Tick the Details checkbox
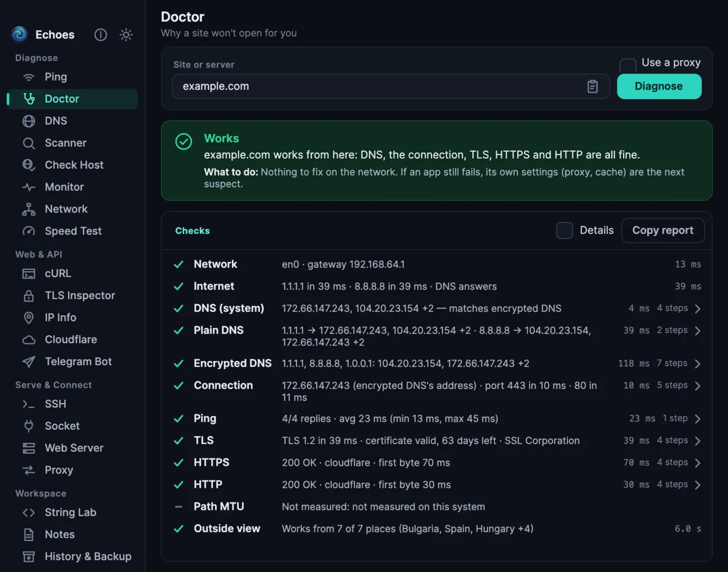This screenshot has height=572, width=728. tap(564, 230)
